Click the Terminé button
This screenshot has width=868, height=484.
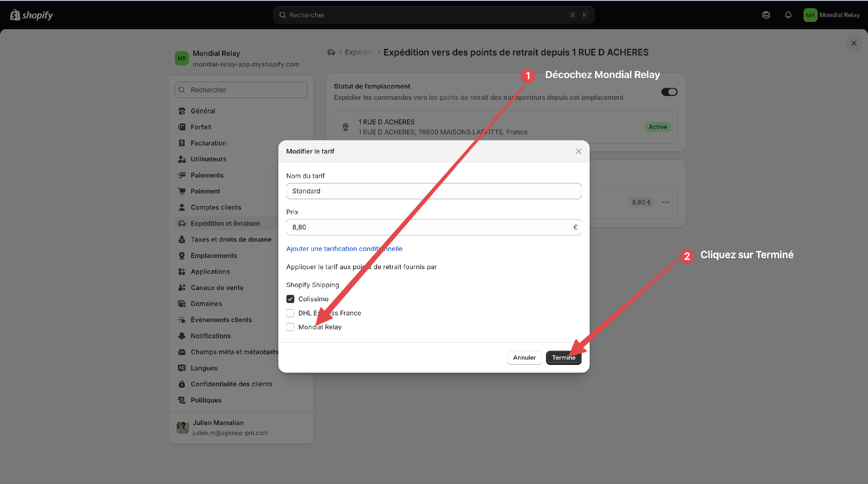[x=563, y=357]
